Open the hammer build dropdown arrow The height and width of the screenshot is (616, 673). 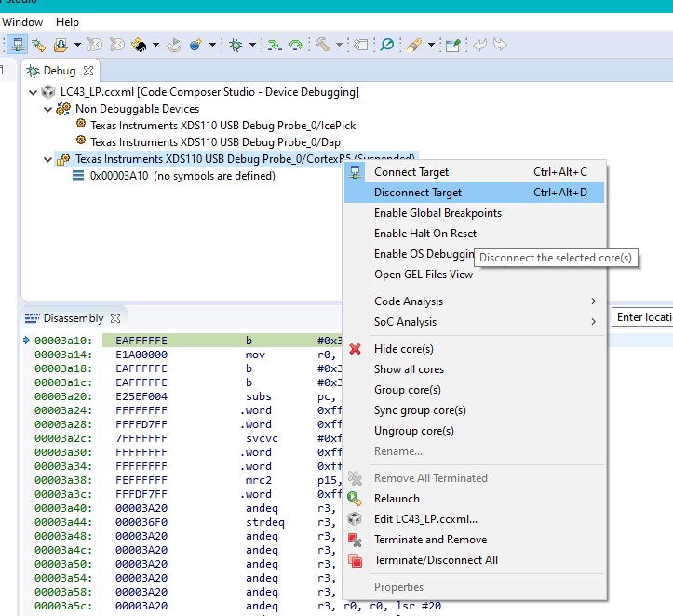pos(339,45)
